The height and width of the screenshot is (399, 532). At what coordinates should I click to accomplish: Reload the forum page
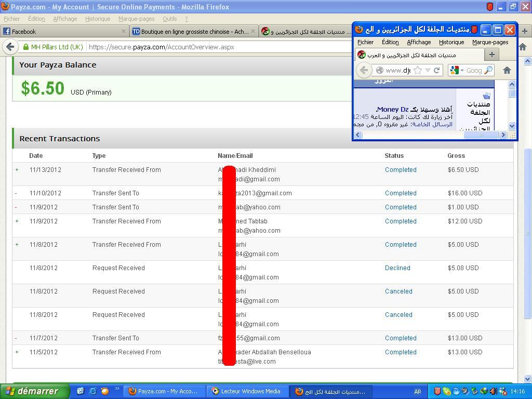point(436,70)
